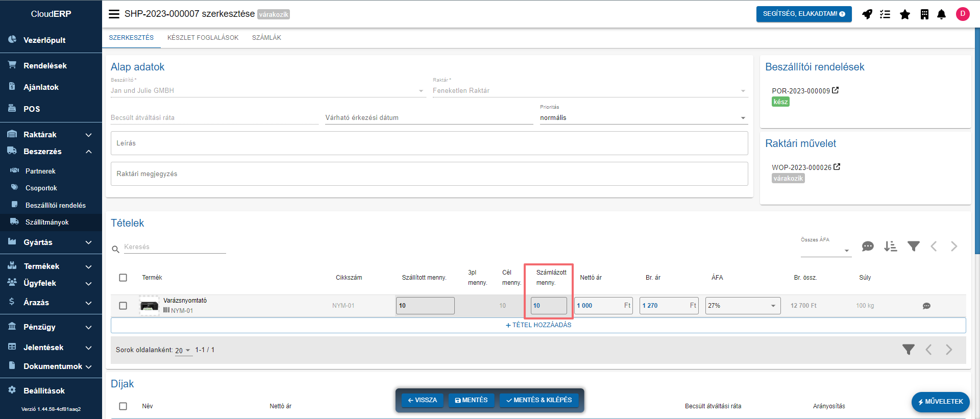Click the Mentés & Kilépés button
The image size is (980, 419).
[x=539, y=400]
